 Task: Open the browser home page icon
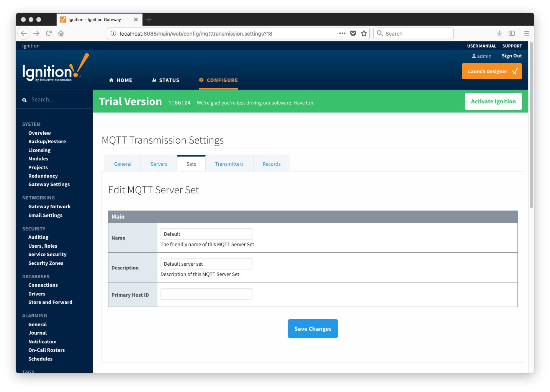tap(61, 33)
